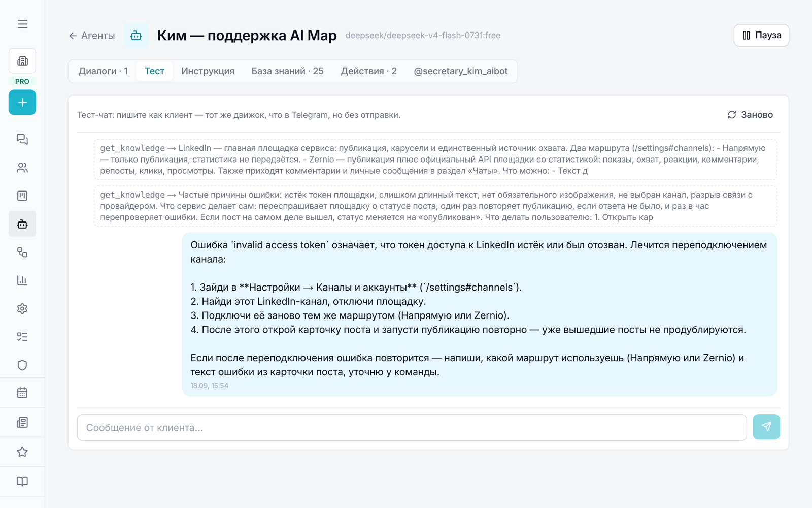Open the star icon in the sidebar
This screenshot has width=812, height=508.
click(22, 452)
